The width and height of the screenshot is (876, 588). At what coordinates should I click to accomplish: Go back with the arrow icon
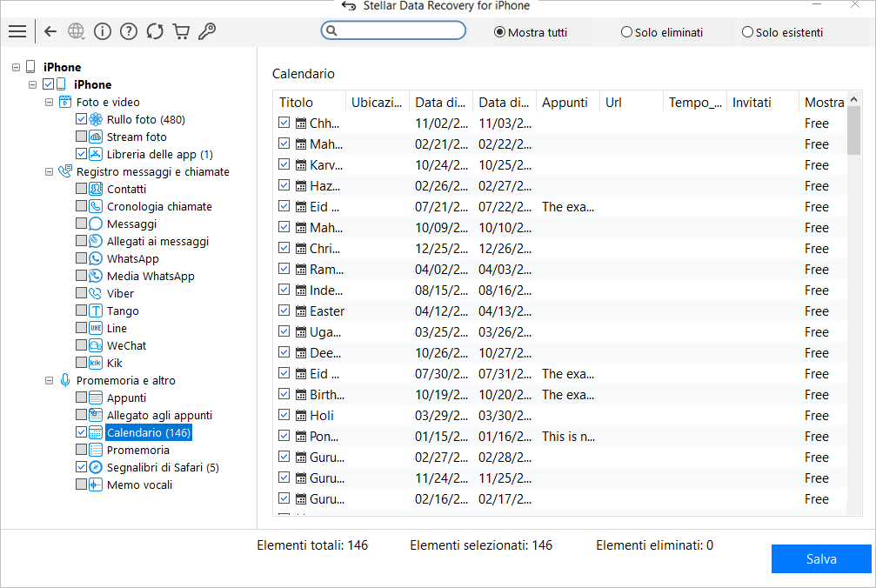tap(50, 31)
